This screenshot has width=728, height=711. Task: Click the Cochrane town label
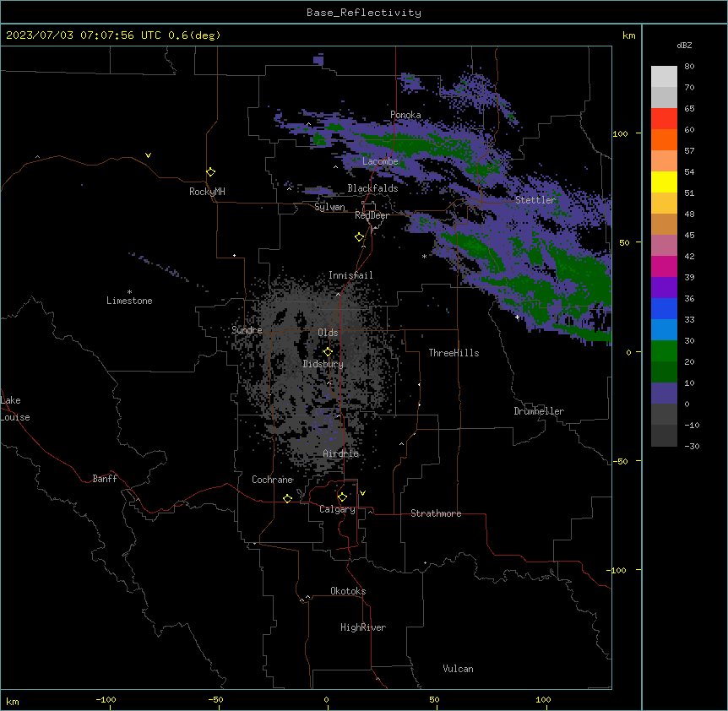[273, 480]
